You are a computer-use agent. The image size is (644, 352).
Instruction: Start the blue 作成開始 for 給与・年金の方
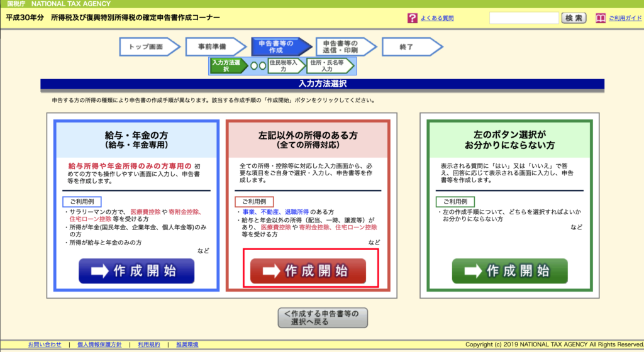click(x=136, y=271)
